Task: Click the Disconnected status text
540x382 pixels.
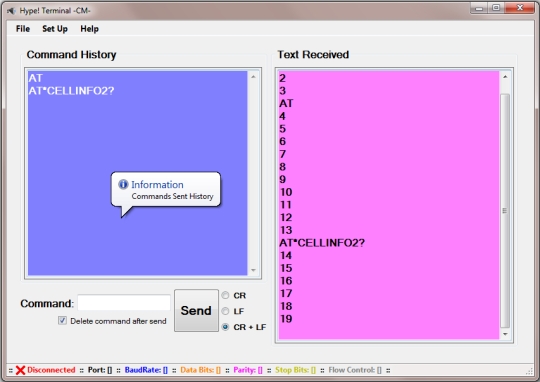Action: coord(51,370)
